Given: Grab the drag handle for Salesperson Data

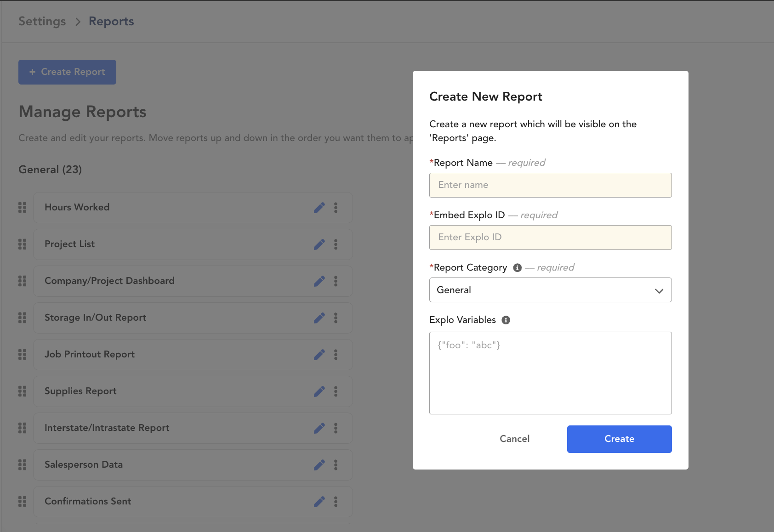Looking at the screenshot, I should pos(22,465).
